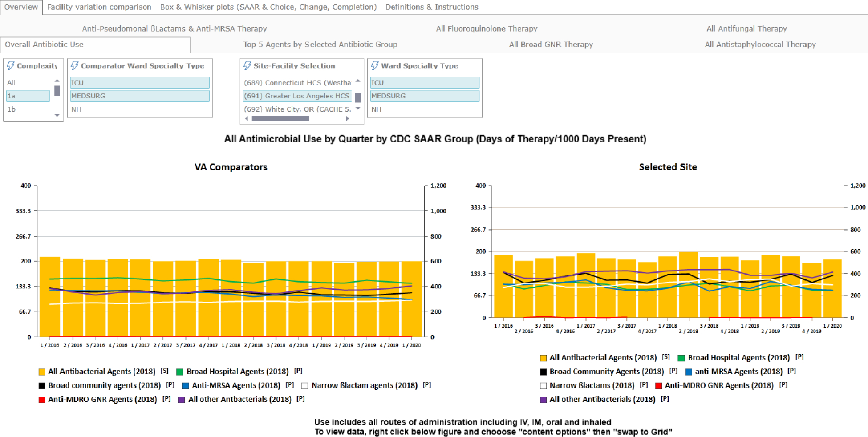Select (689) Connecticut HCS facility
The image size is (868, 437).
pos(297,83)
